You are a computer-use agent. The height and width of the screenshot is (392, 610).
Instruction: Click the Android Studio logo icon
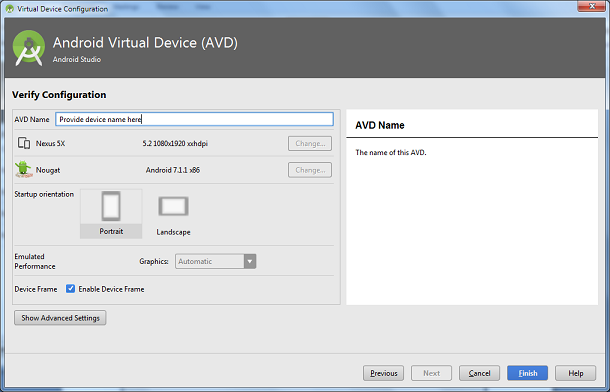28,48
